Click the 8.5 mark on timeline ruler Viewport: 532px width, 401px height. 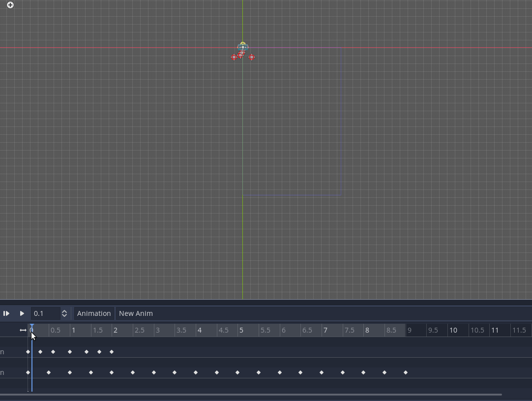pos(391,330)
